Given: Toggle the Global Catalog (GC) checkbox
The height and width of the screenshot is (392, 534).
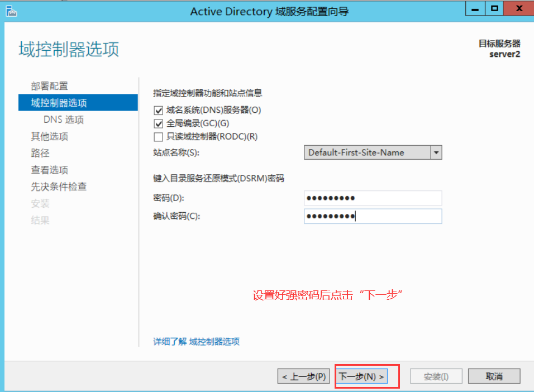Looking at the screenshot, I should tap(159, 123).
